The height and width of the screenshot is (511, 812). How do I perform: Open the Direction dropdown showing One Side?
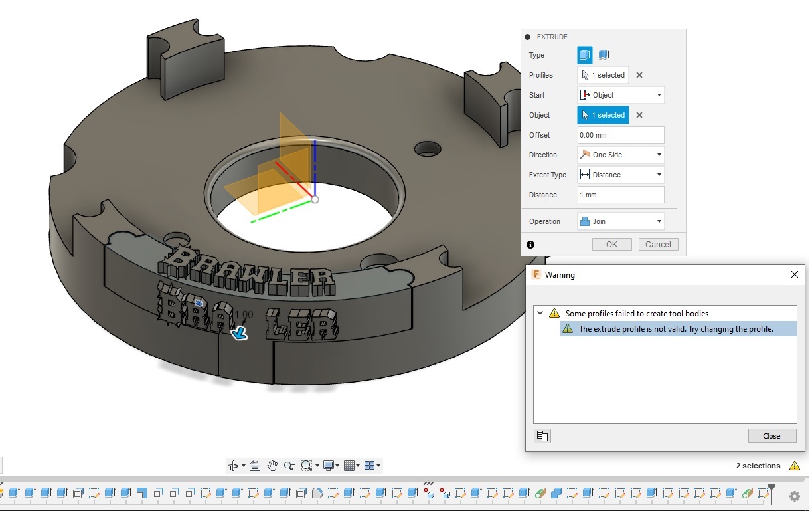621,155
